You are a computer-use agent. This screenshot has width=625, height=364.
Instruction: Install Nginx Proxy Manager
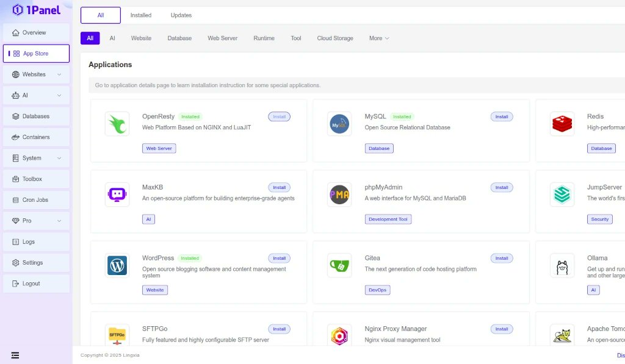(x=502, y=329)
